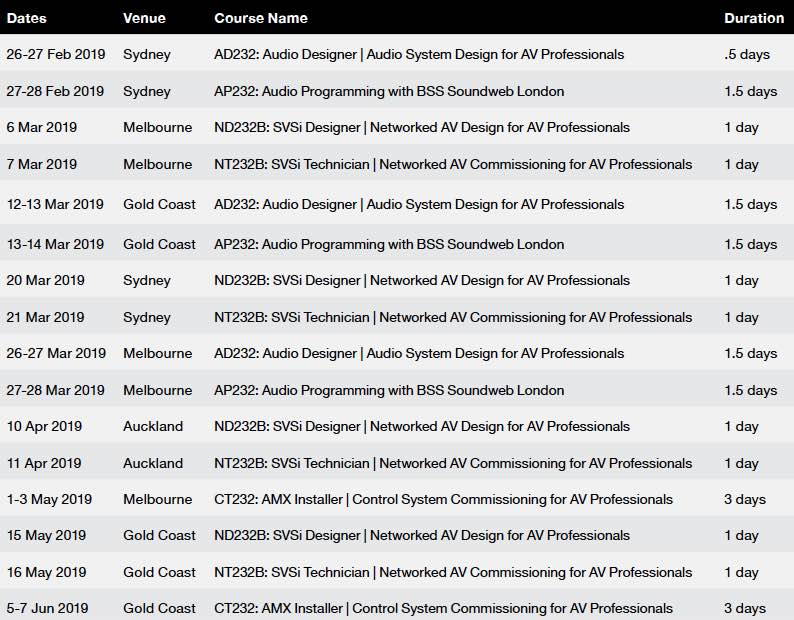The width and height of the screenshot is (794, 620).
Task: Select the date 26-27 Feb 2019
Action: pos(56,54)
